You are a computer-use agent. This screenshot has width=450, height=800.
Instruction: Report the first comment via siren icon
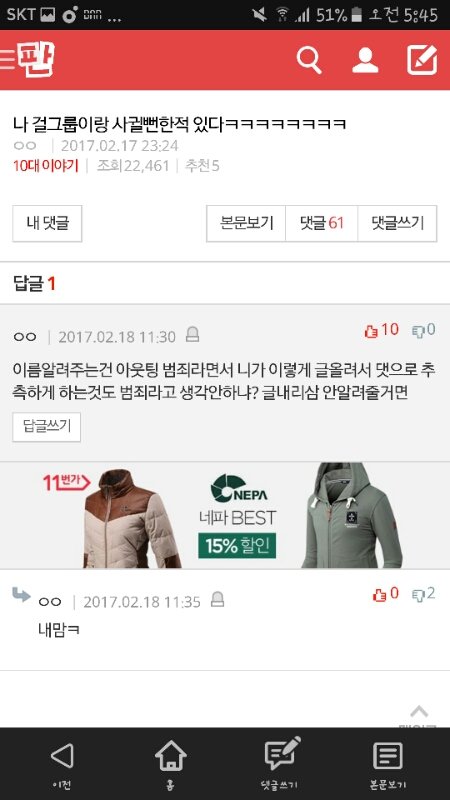192,335
